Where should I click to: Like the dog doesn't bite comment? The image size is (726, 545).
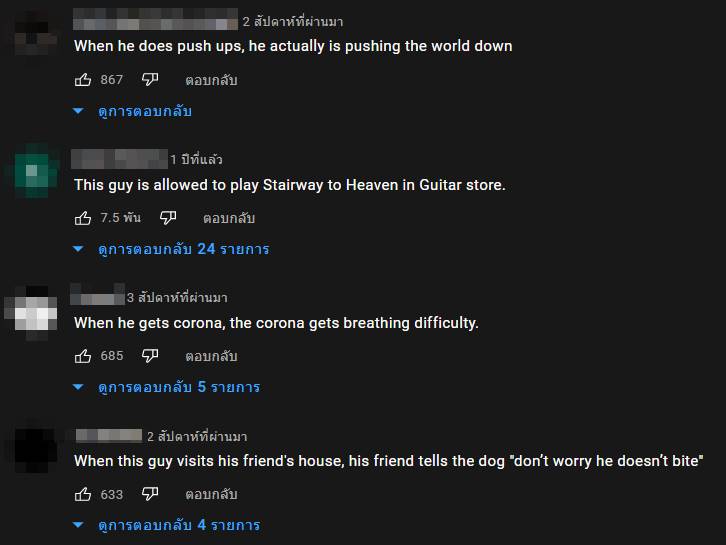83,493
